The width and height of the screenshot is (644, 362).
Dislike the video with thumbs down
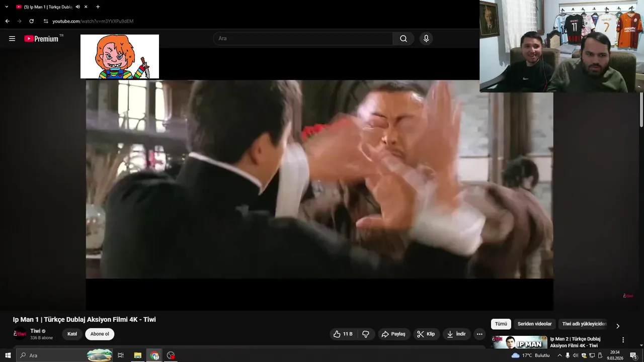click(366, 334)
